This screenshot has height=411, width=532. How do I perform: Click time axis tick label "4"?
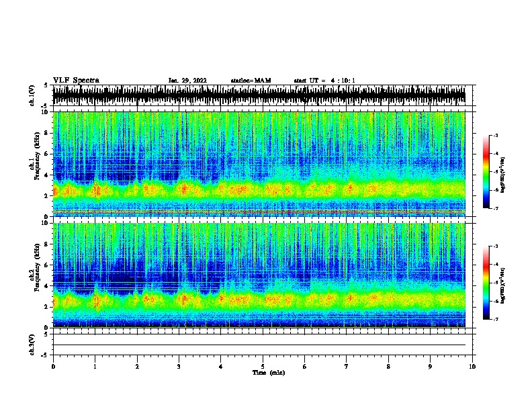(x=221, y=367)
